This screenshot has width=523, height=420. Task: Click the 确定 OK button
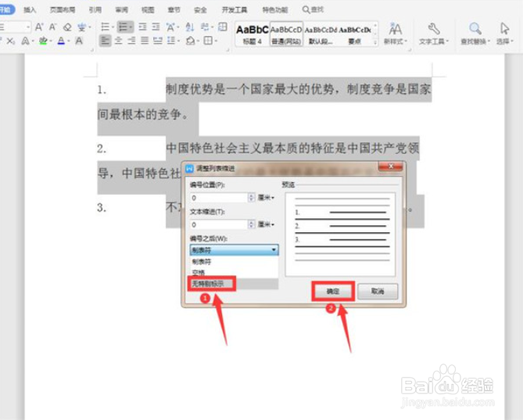click(x=332, y=292)
